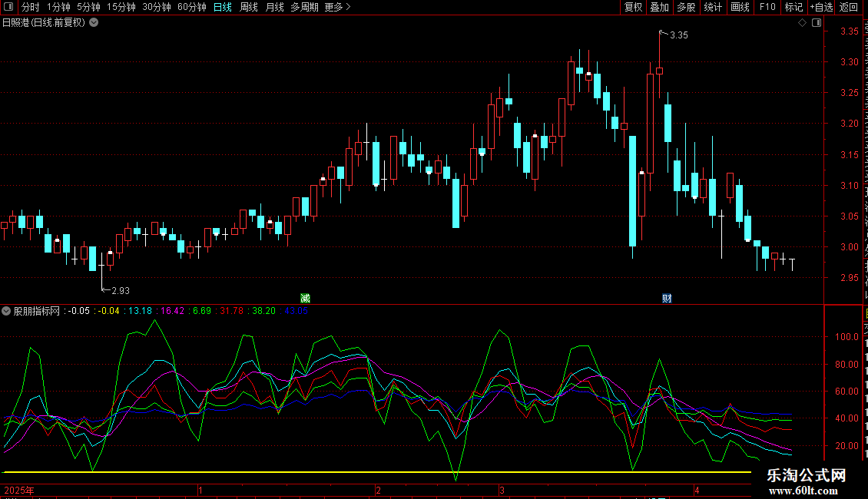Select the 60分钟 period

pos(192,7)
